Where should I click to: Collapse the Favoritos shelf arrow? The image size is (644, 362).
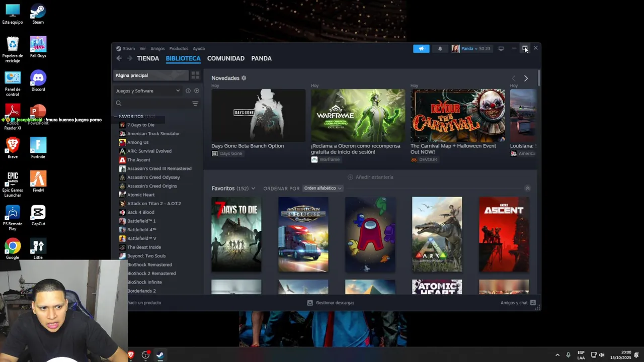click(527, 189)
